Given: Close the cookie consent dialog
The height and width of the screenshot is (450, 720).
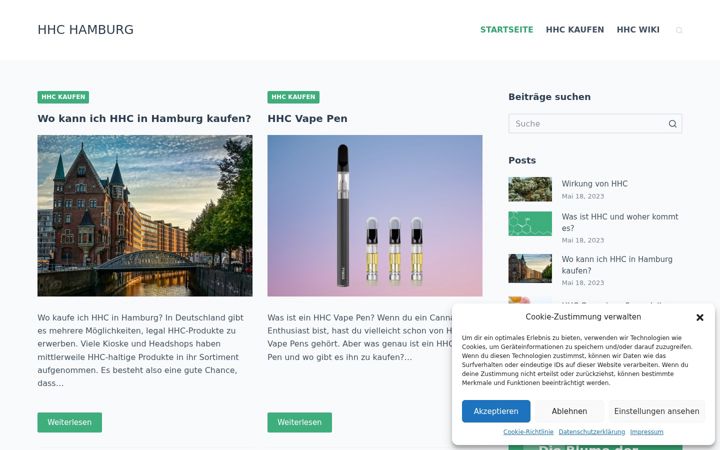Looking at the screenshot, I should (x=699, y=317).
